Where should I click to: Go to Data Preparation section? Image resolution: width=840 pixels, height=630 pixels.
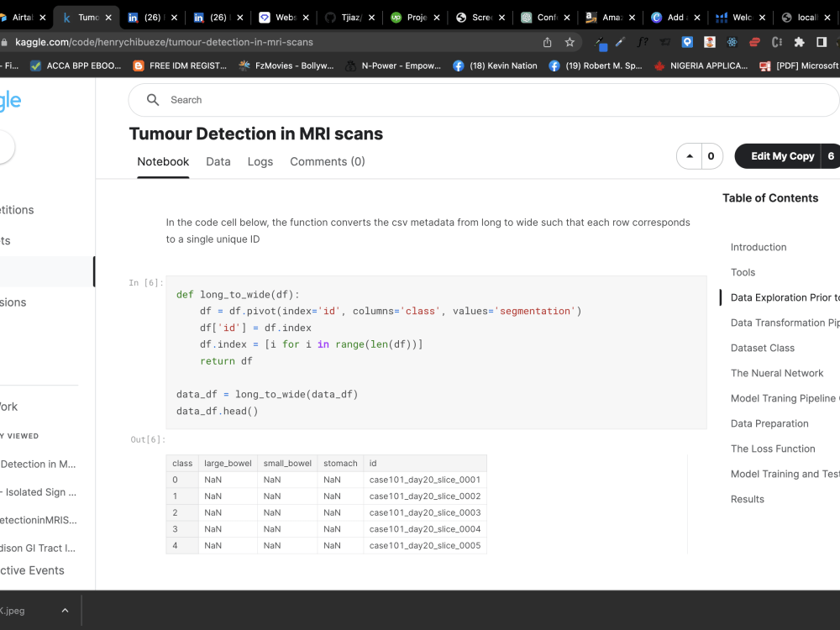point(769,423)
